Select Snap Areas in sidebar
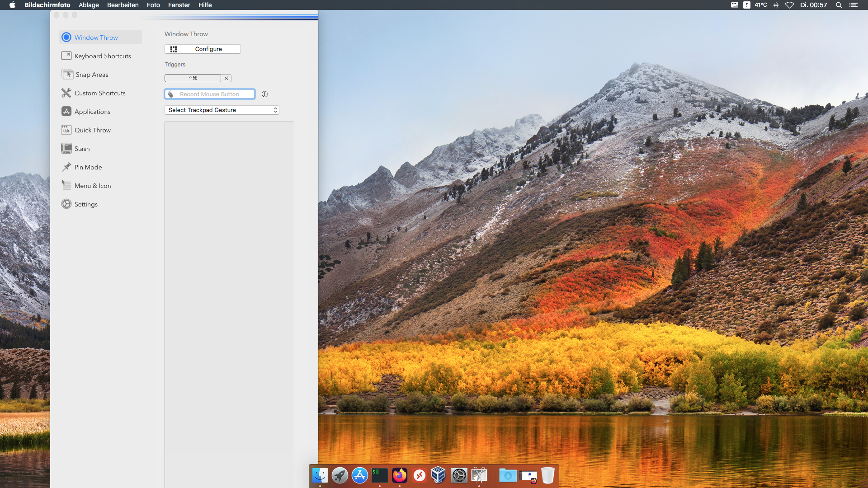This screenshot has width=868, height=488. coord(92,75)
